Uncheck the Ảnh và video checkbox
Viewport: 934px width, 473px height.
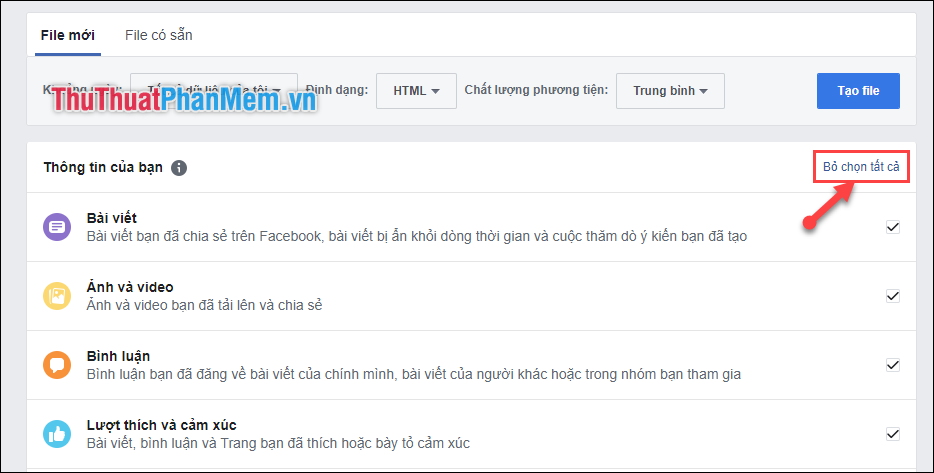click(x=892, y=296)
